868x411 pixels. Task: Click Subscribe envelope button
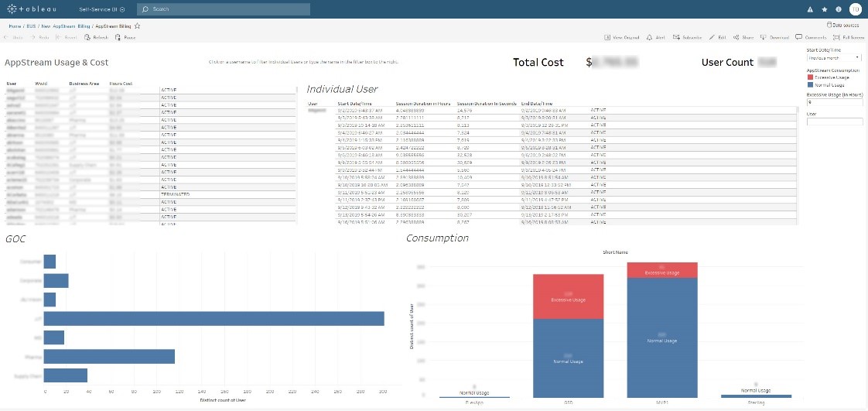tap(688, 38)
